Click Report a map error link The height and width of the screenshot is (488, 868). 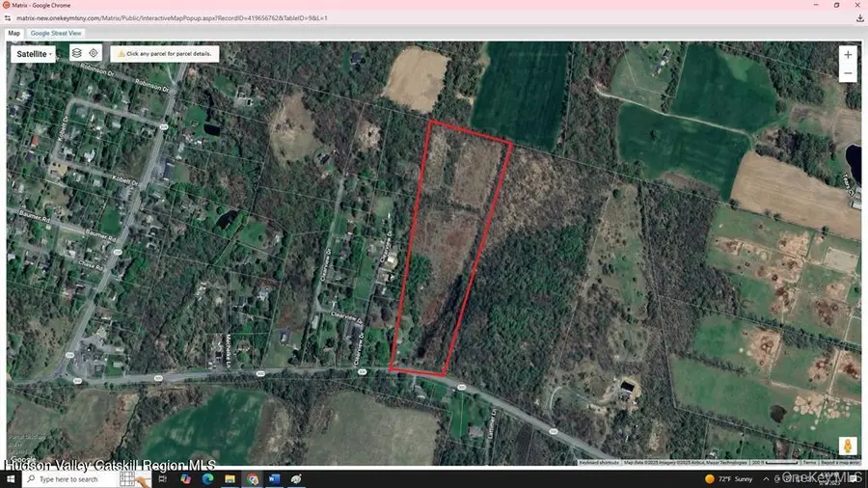840,462
